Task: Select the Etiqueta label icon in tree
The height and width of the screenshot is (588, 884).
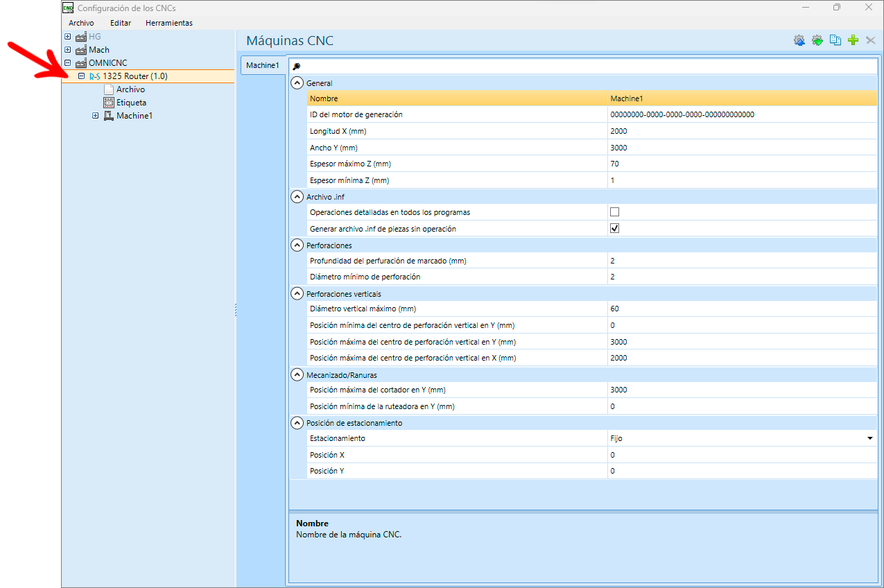Action: (x=108, y=103)
